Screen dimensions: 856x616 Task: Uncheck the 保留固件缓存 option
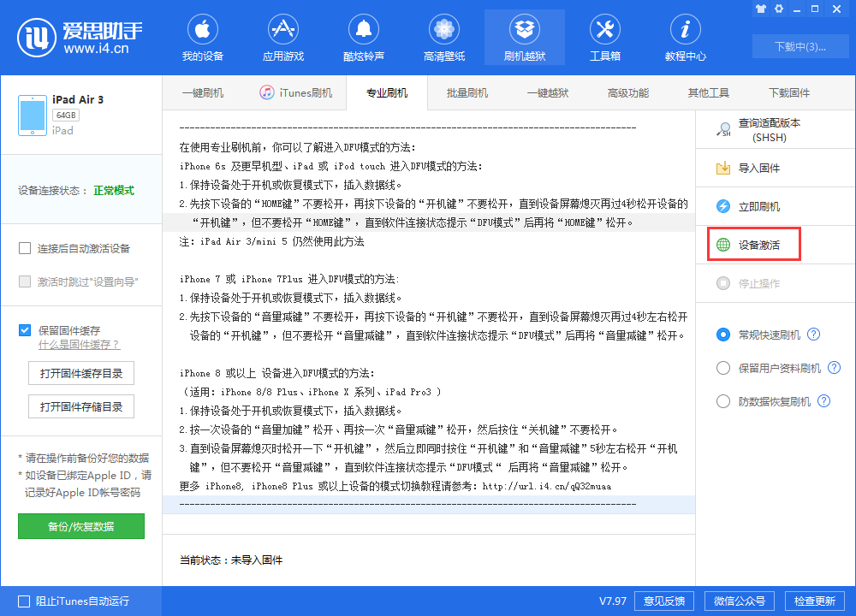click(x=25, y=329)
